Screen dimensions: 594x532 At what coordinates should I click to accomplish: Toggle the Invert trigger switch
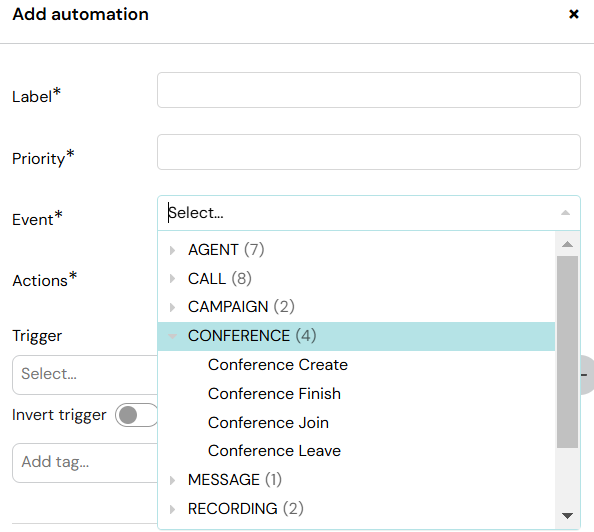(x=137, y=415)
